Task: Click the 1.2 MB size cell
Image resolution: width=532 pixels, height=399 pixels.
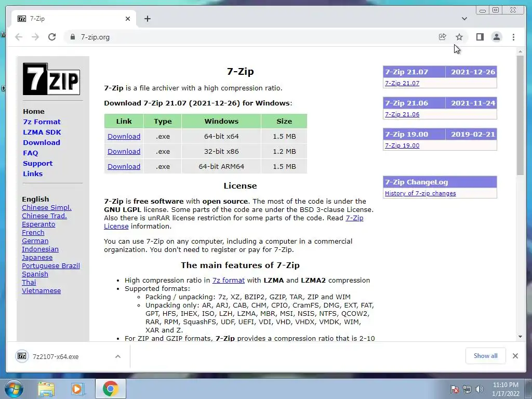Action: coord(284,151)
